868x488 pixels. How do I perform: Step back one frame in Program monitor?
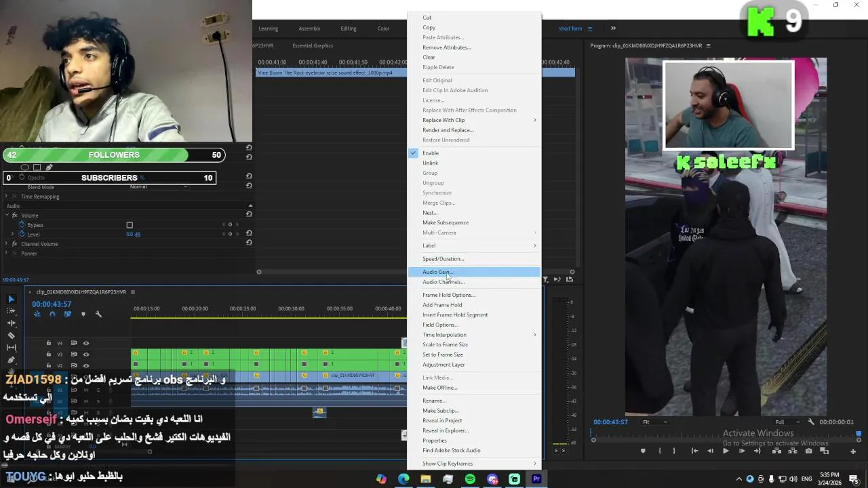tap(710, 451)
